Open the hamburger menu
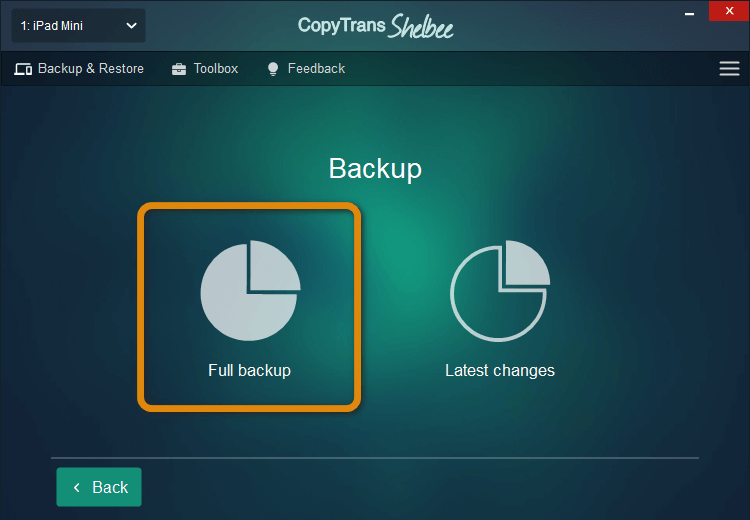The image size is (750, 520). pos(729,68)
